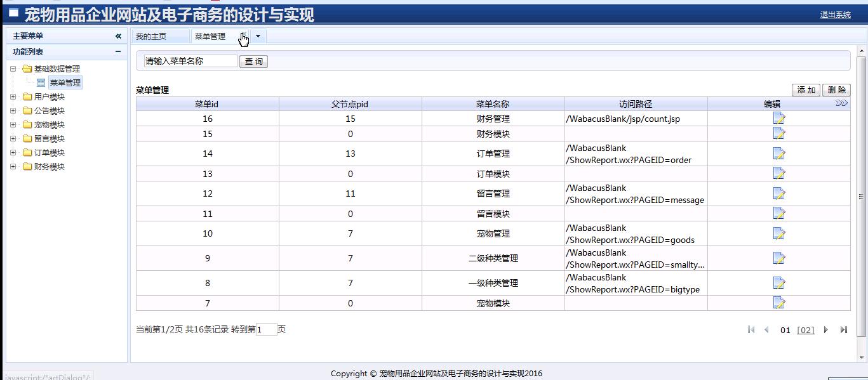Edit the 留言管理 row (id 12)
This screenshot has width=868, height=380.
[779, 193]
